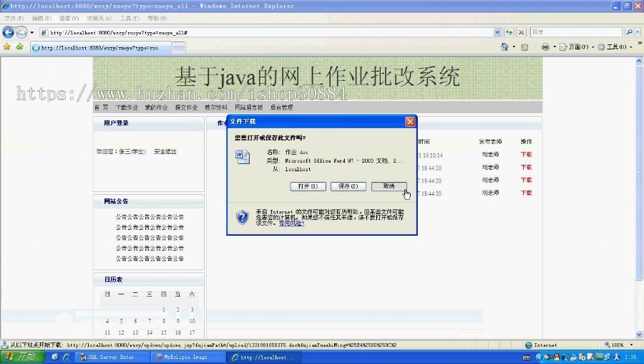Screen dimensions: 644x364
Task: Click calendar date 10
Action: click(192, 321)
